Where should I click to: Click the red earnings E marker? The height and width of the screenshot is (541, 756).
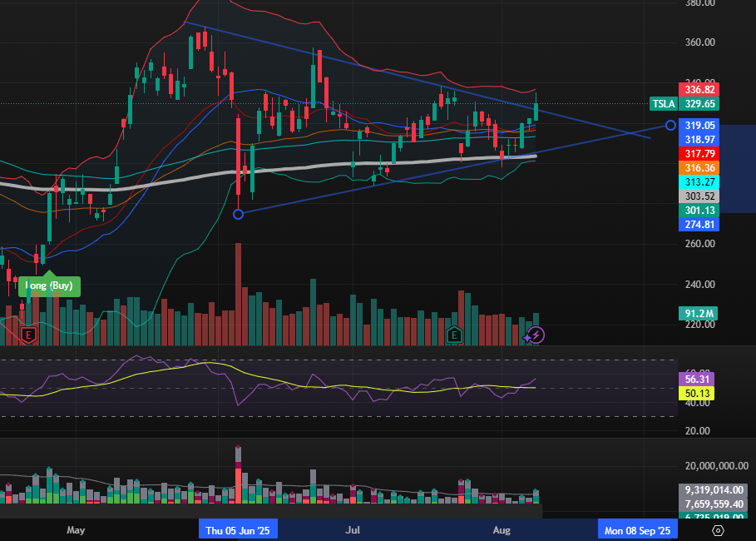(x=29, y=335)
